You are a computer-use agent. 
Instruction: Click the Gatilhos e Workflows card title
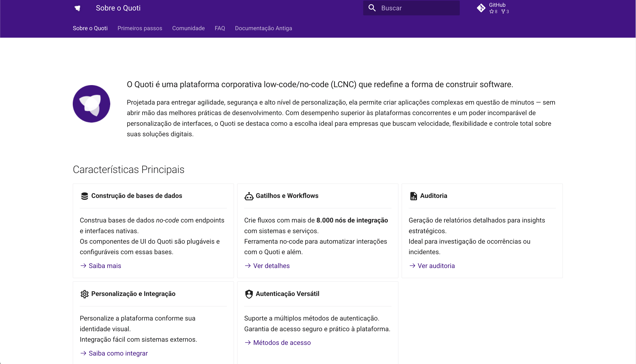coord(287,196)
